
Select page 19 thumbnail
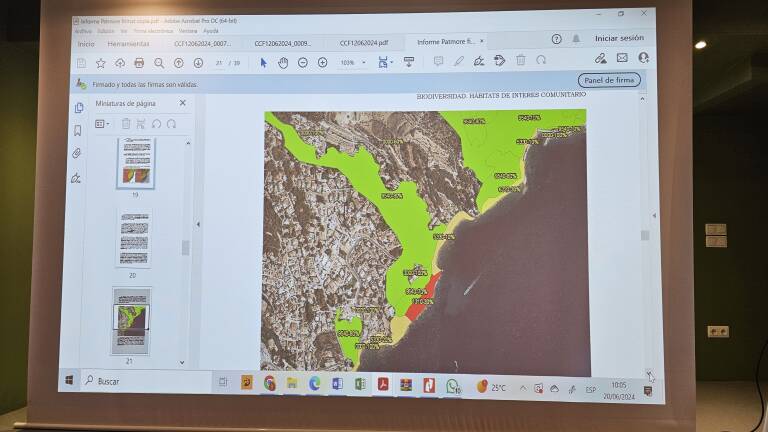(x=136, y=163)
